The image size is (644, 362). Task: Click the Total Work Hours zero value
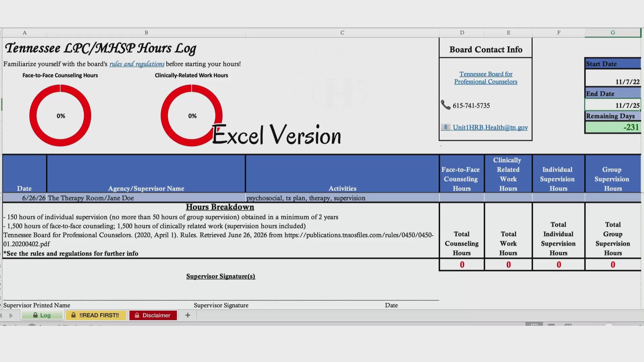click(508, 264)
